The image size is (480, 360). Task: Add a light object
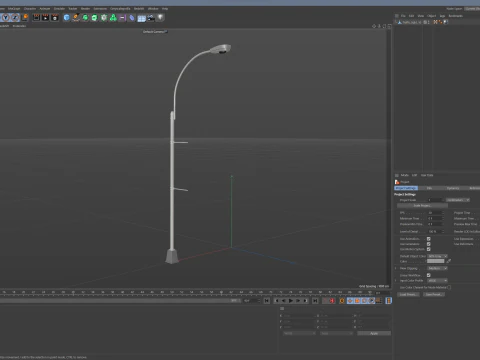[x=161, y=17]
